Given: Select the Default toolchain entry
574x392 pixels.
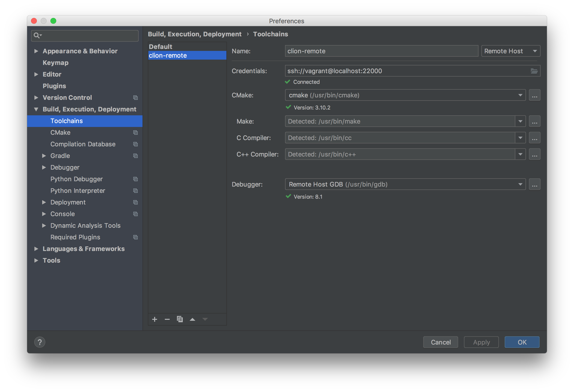Looking at the screenshot, I should [x=160, y=47].
